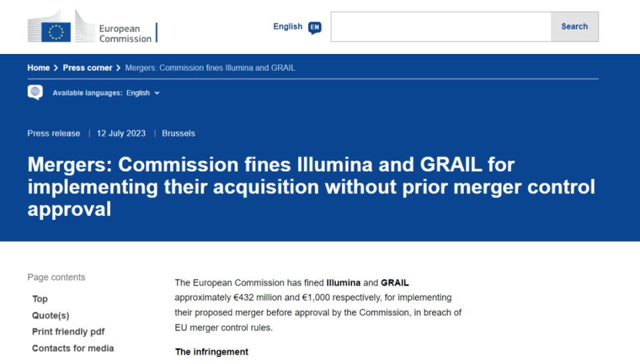Click the current page breadcrumb title

(210, 68)
